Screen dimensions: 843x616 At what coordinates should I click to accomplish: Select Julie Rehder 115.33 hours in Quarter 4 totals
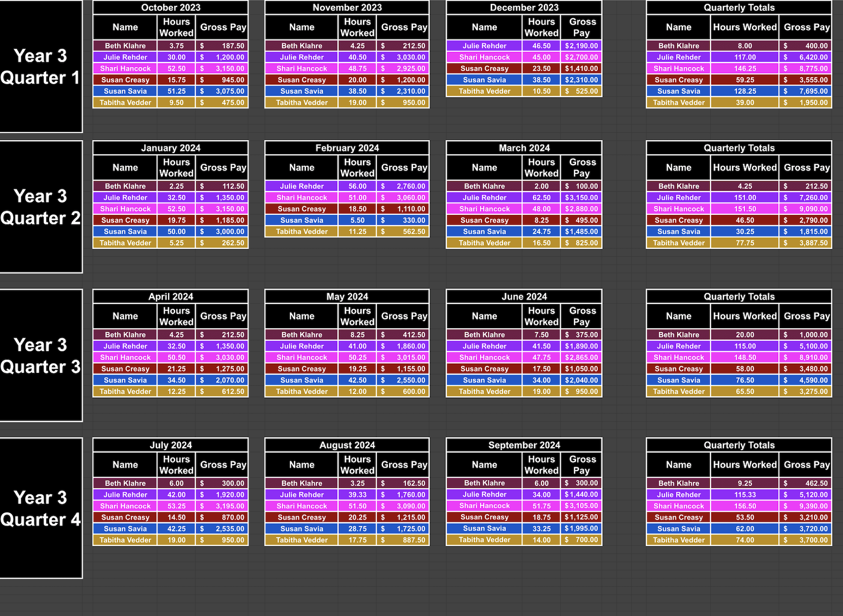tap(745, 495)
